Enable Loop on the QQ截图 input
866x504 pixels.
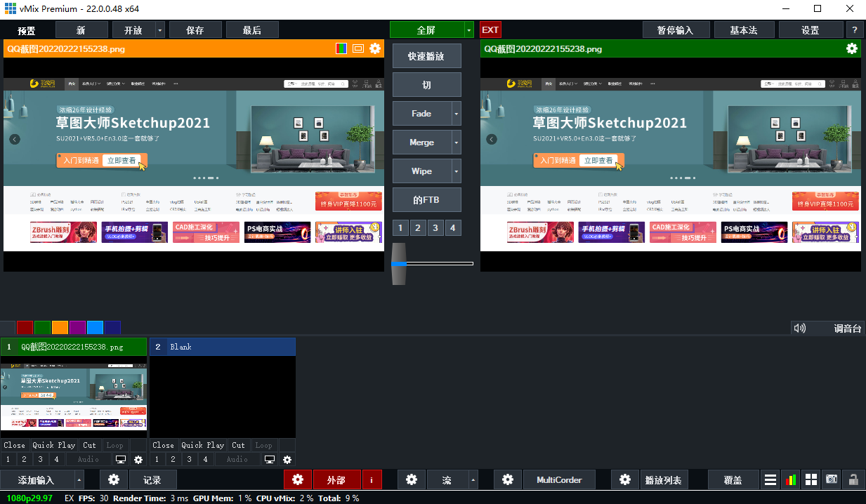(114, 444)
